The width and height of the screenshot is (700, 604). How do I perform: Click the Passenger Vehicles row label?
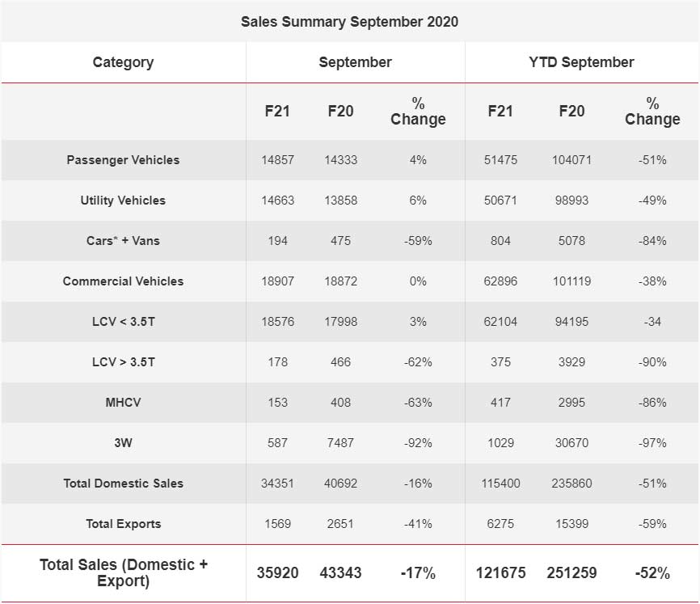point(123,160)
